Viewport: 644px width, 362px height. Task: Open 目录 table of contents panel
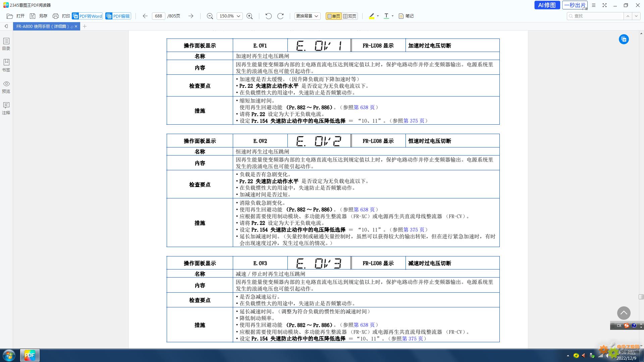6,44
